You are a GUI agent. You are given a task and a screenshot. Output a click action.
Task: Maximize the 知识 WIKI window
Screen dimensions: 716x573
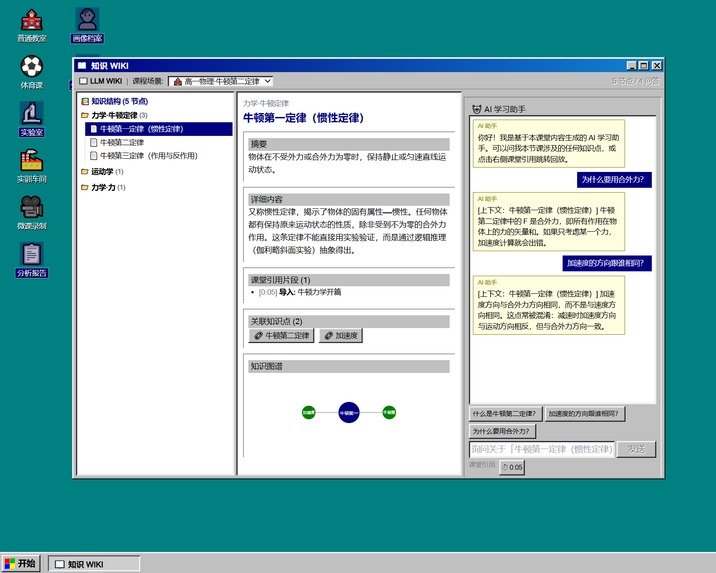(x=644, y=66)
